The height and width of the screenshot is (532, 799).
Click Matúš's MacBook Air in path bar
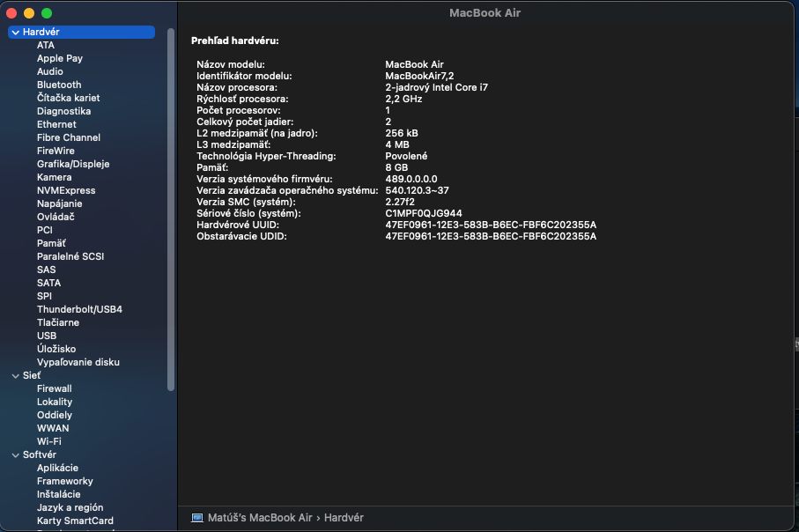[261, 518]
